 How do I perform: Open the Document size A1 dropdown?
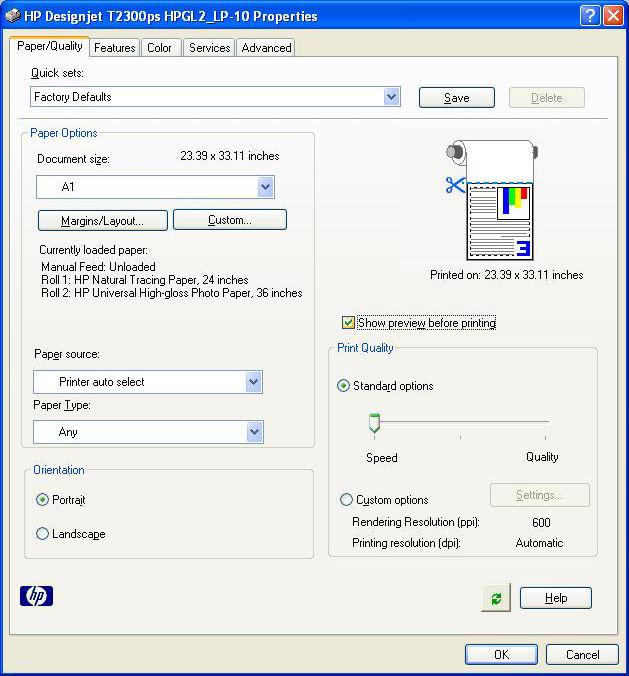click(x=155, y=187)
